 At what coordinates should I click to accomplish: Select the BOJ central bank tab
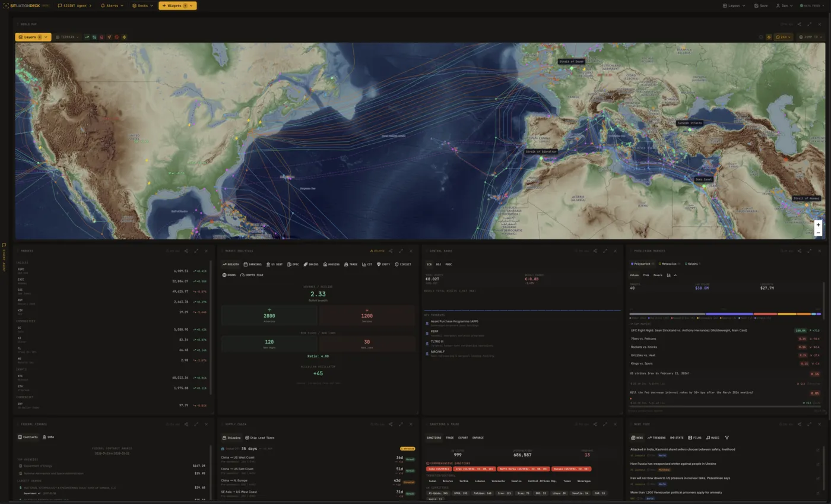438,264
